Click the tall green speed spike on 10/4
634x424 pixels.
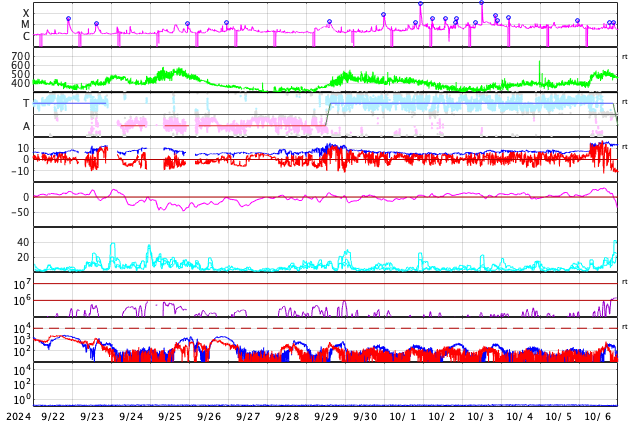tap(539, 71)
